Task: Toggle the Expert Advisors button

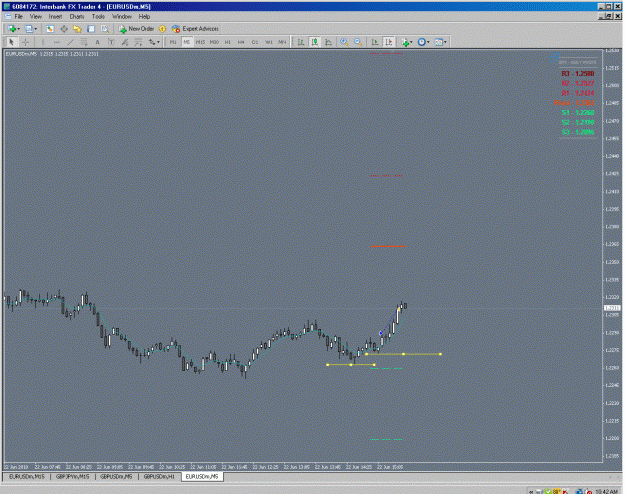Action: pyautogui.click(x=195, y=29)
